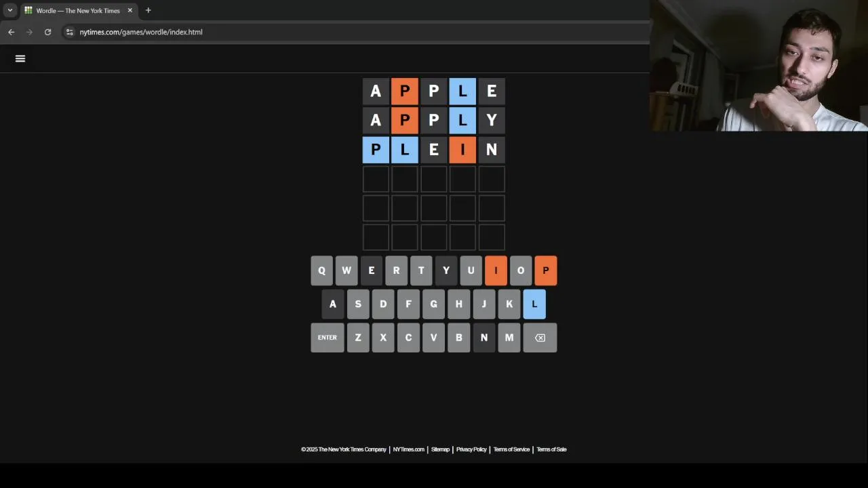Open the Sitemap footer link
Image resolution: width=868 pixels, height=488 pixels.
(x=440, y=449)
